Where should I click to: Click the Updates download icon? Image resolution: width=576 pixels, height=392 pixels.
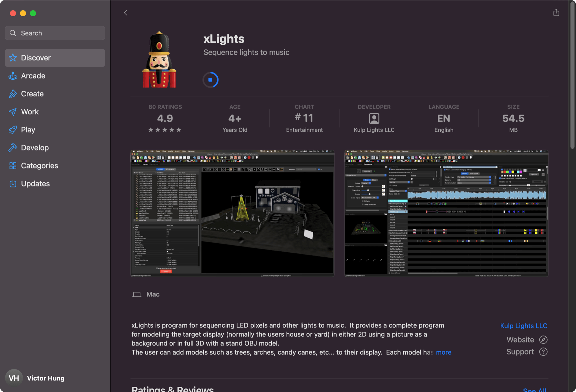[13, 184]
